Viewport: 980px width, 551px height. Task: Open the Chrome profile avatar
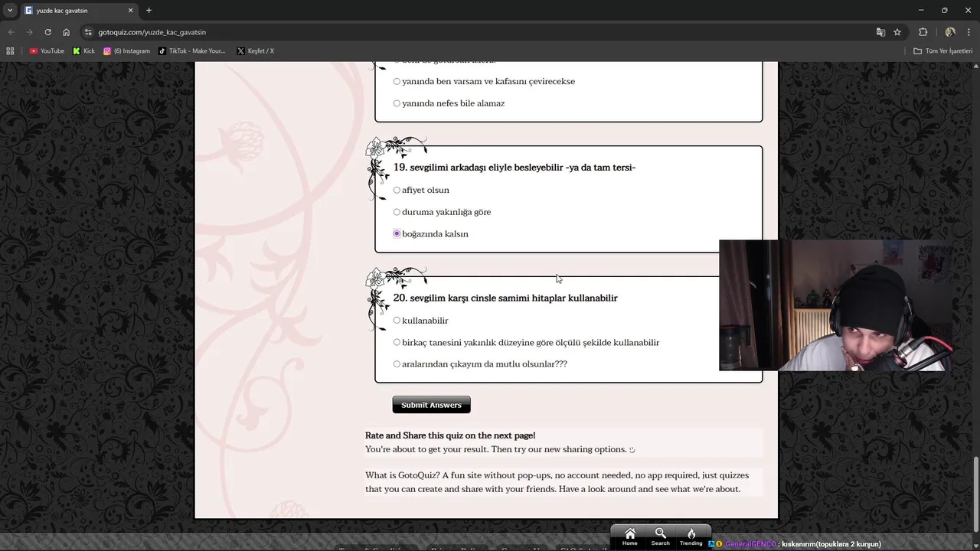[950, 32]
